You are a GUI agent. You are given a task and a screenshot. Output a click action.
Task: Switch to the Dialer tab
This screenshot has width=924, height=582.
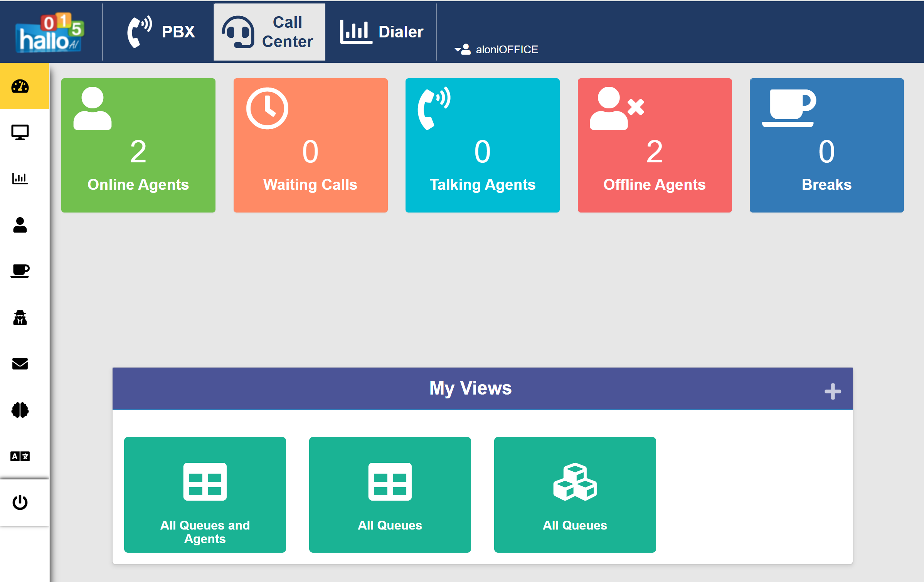pos(382,32)
